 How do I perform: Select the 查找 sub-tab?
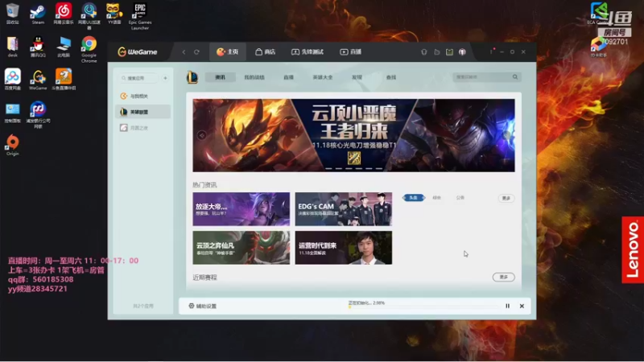coord(391,77)
